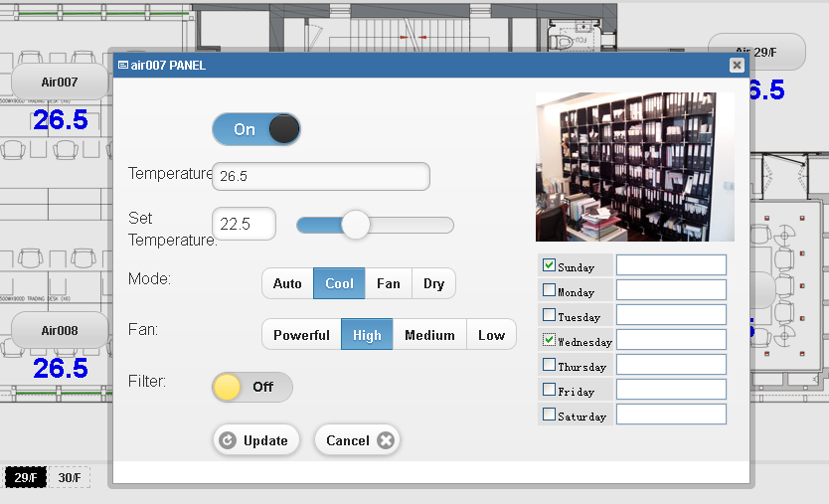Switch to the 30/F floor tab
Image resolution: width=829 pixels, height=504 pixels.
coord(70,478)
